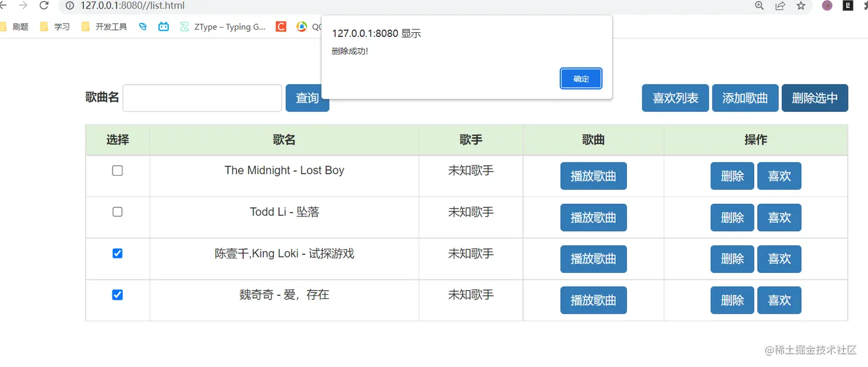Confirm the alert with 确定 button
This screenshot has width=868, height=367.
click(x=581, y=79)
